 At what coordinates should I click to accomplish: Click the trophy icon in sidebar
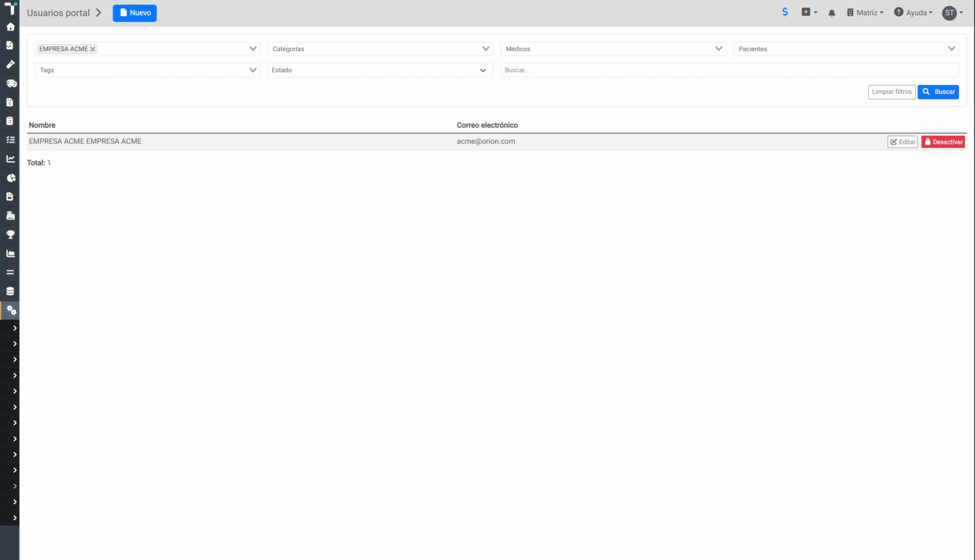pos(10,234)
